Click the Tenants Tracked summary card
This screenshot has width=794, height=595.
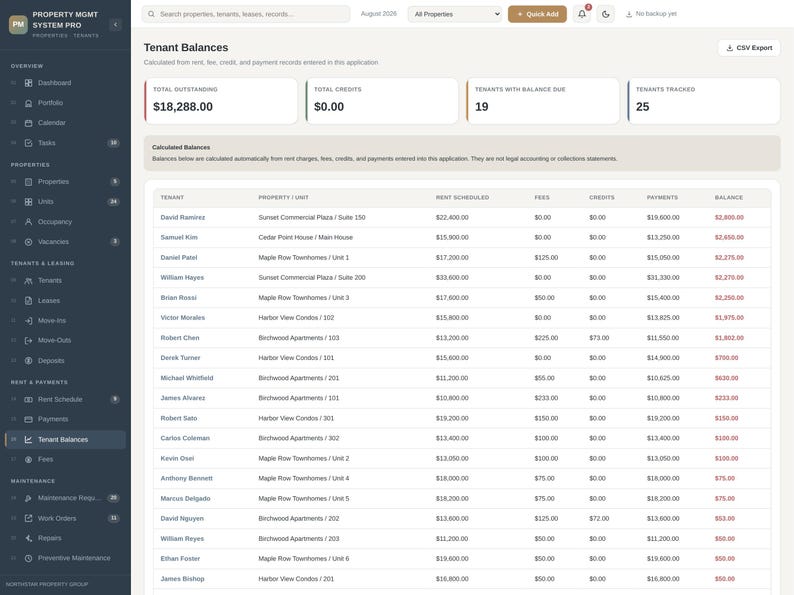coord(704,101)
